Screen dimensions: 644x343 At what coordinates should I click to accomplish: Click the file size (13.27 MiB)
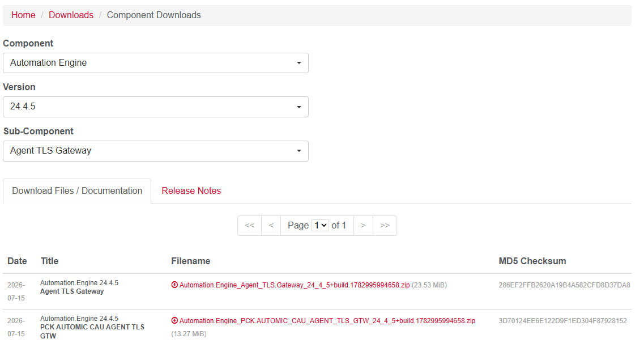coord(189,333)
